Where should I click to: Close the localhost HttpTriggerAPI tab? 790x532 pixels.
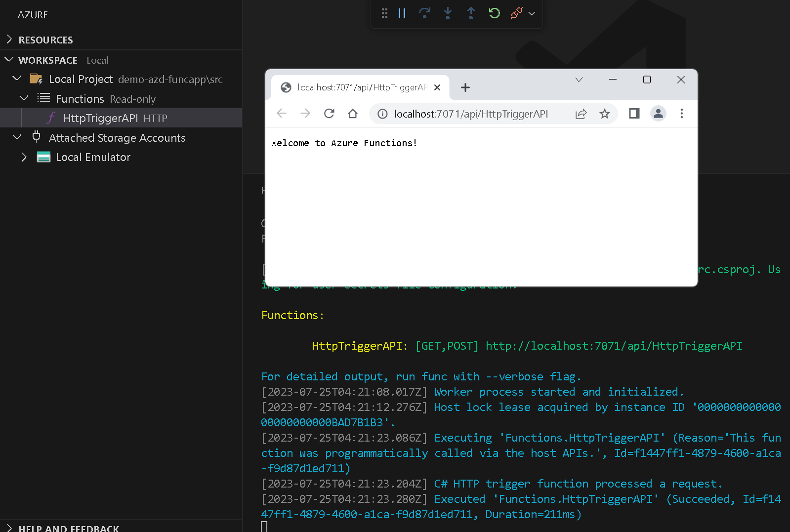point(437,87)
